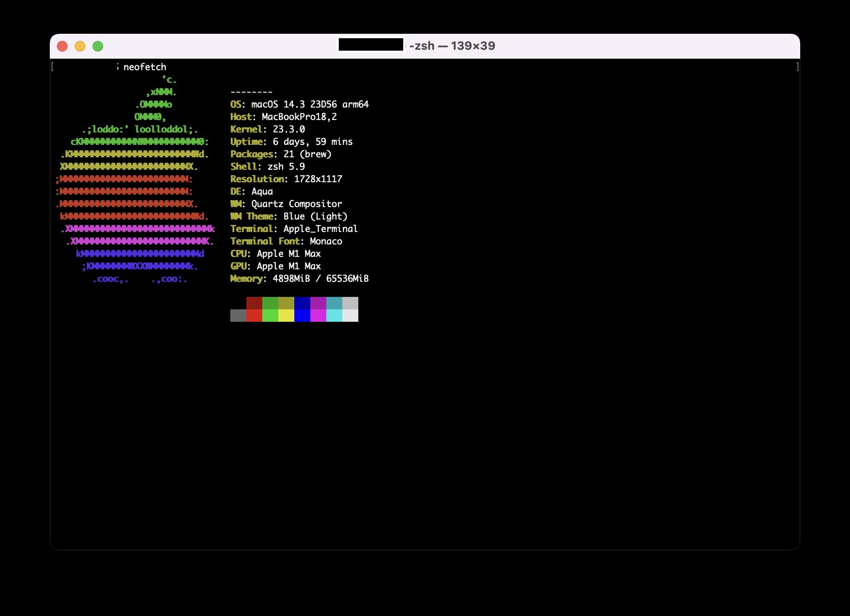Click the "OS: macOS 14.3 23D56 arm64" line

[300, 104]
